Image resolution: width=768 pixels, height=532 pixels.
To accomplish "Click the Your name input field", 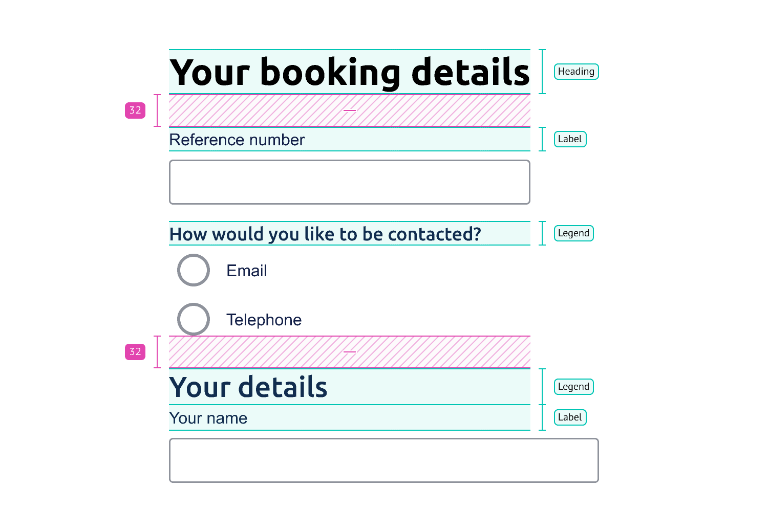I will 384,460.
